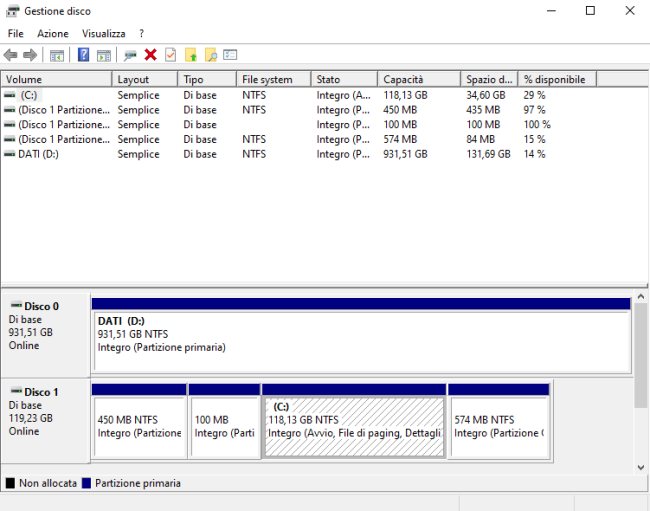Click the forward arrow in the toolbar
The width and height of the screenshot is (650, 511).
pos(30,55)
